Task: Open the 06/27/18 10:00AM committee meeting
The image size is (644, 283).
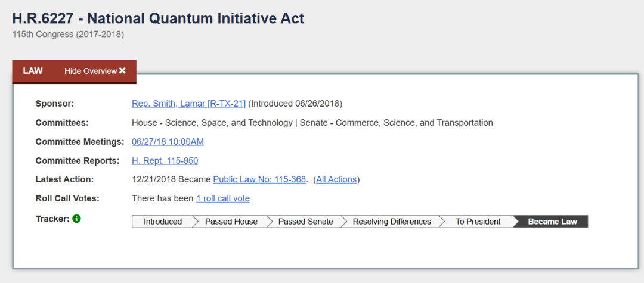Action: [168, 142]
